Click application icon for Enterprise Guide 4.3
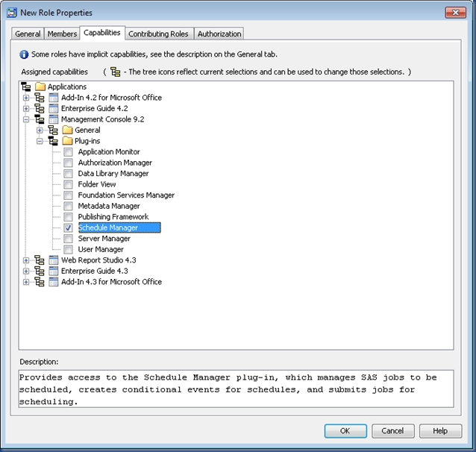Screen dimensions: 476x452 tap(54, 271)
